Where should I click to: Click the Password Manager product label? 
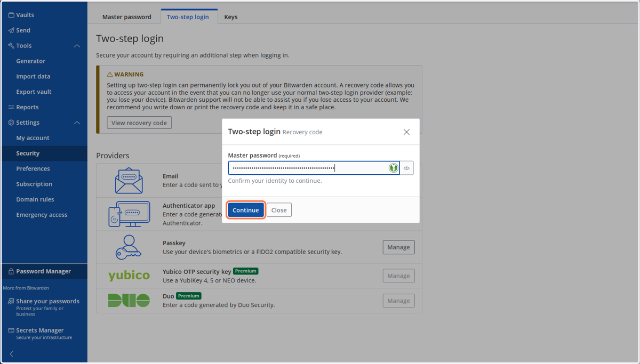pyautogui.click(x=43, y=271)
